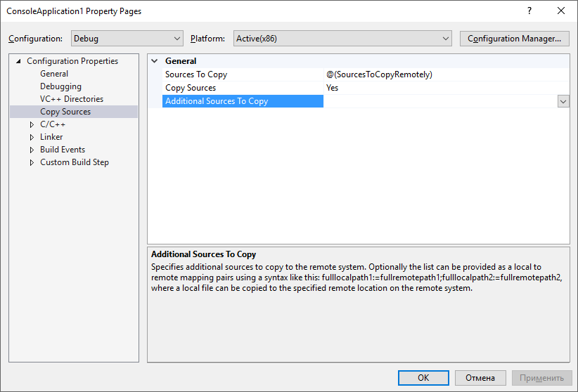
Task: Expand the Linker tree node arrow
Action: point(32,137)
